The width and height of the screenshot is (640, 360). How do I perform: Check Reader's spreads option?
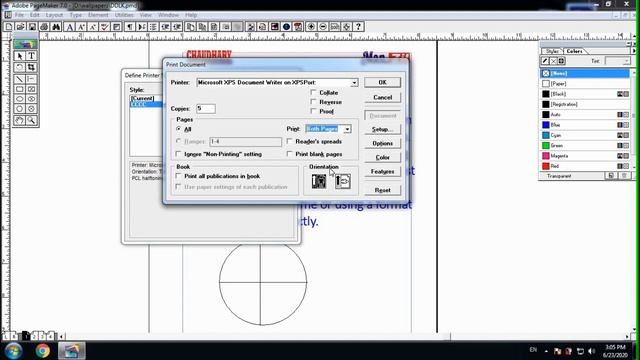tap(289, 141)
